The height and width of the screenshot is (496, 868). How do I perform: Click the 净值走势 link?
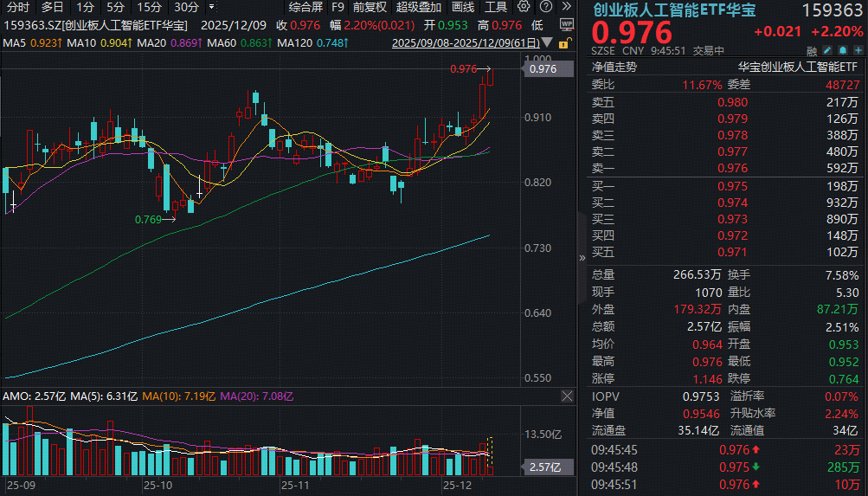point(614,66)
